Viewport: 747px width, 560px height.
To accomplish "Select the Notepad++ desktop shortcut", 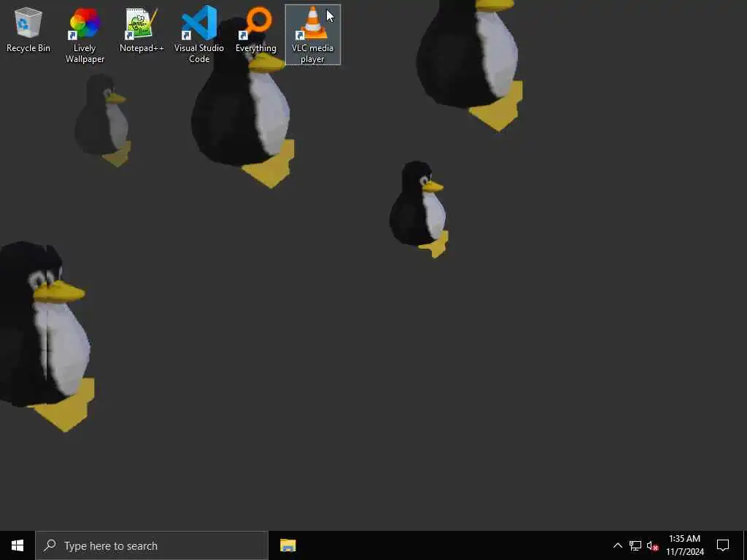I will click(142, 29).
